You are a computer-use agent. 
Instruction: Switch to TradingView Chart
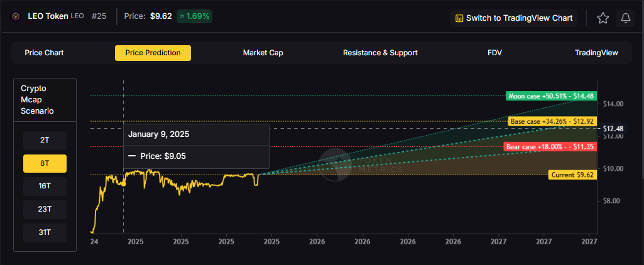point(514,18)
